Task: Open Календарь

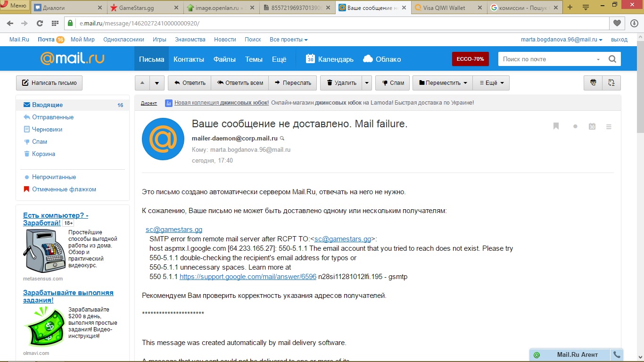Action: [x=330, y=59]
